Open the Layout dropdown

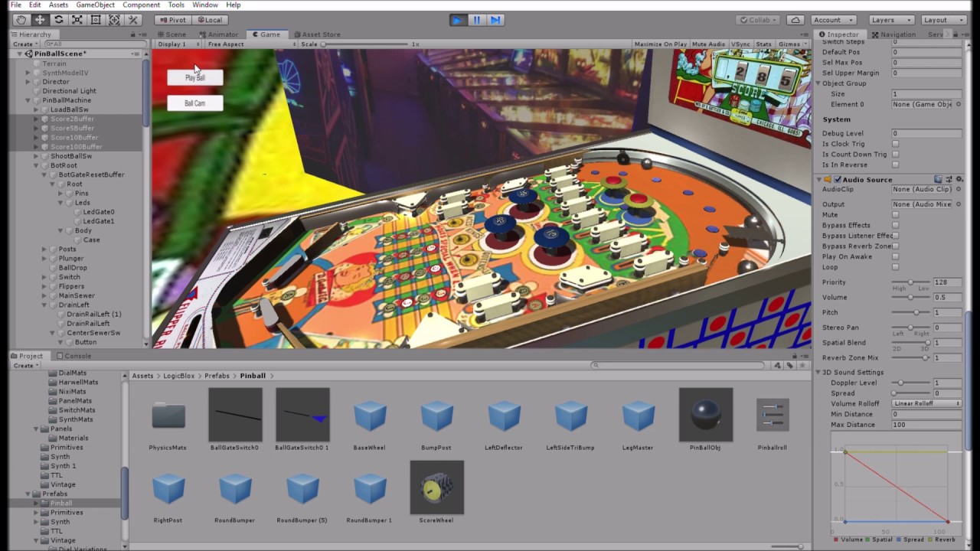click(x=943, y=20)
